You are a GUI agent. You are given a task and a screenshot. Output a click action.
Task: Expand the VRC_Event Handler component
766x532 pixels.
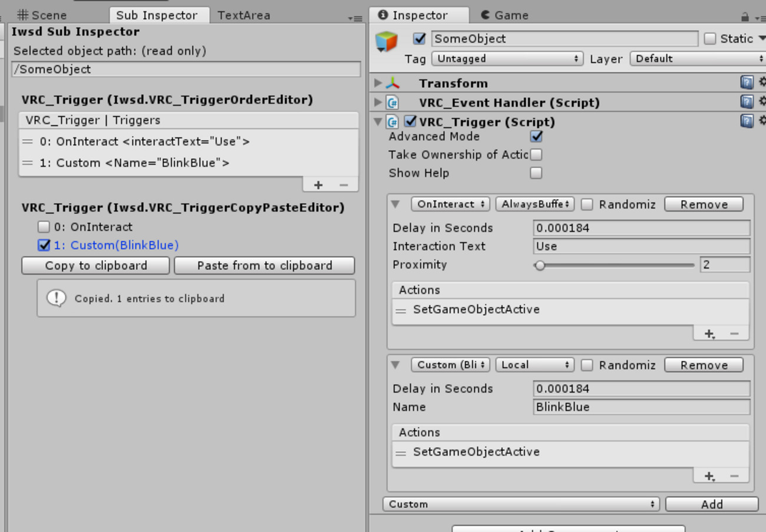[378, 103]
